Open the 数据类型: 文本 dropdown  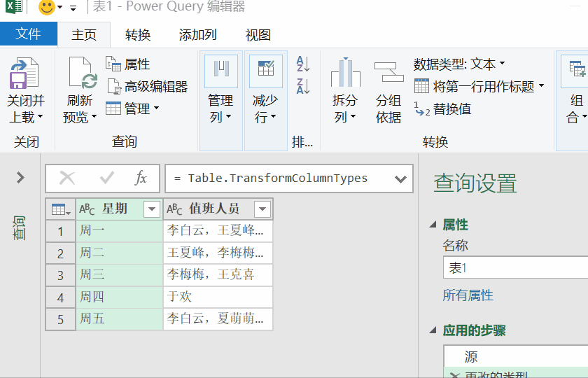click(x=459, y=64)
